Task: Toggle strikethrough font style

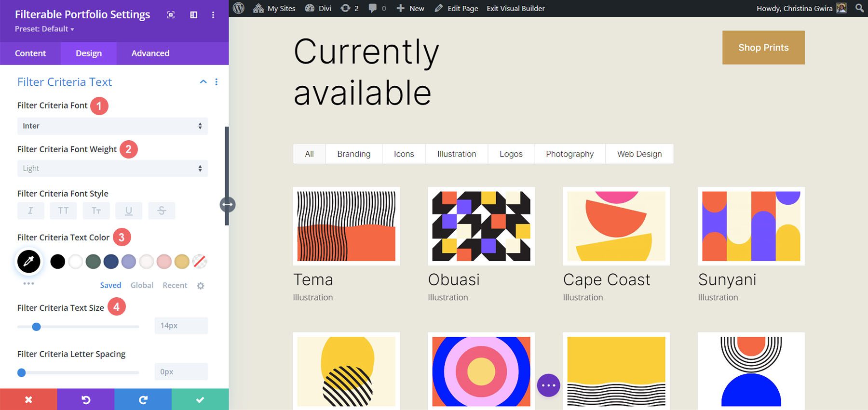Action: pyautogui.click(x=162, y=211)
